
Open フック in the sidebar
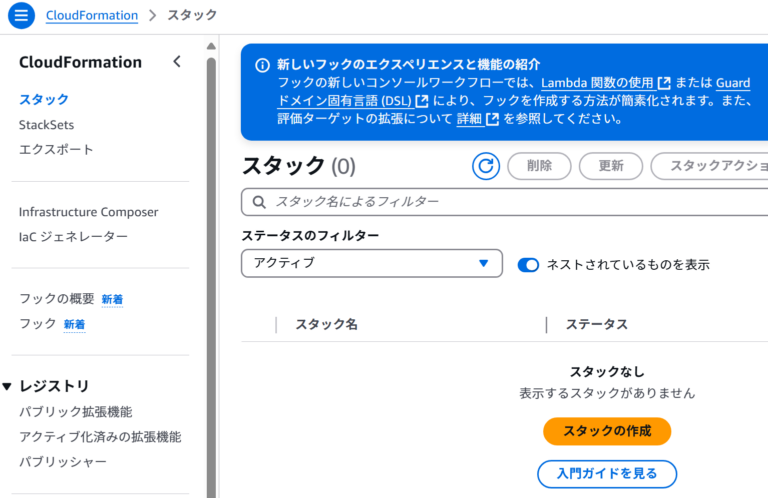pyautogui.click(x=38, y=324)
